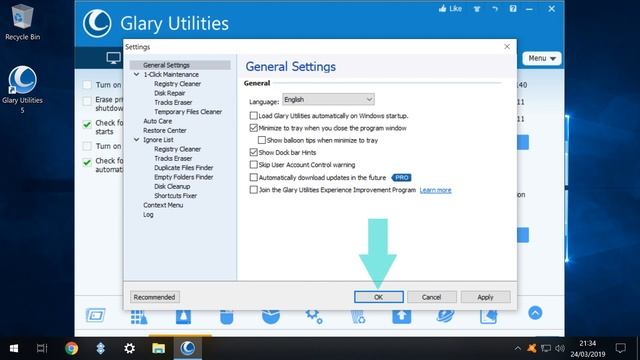Click the OK button
Image resolution: width=640 pixels, height=360 pixels.
(379, 297)
